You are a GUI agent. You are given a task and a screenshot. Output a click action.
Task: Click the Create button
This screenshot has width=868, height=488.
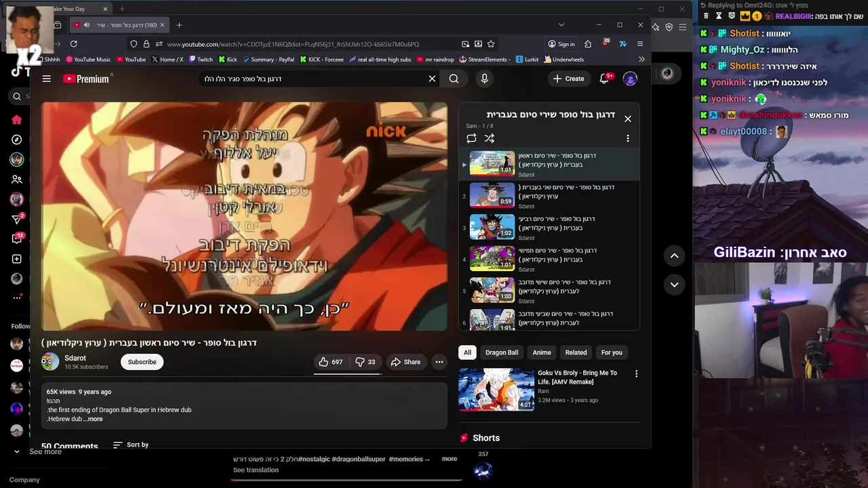coord(568,79)
